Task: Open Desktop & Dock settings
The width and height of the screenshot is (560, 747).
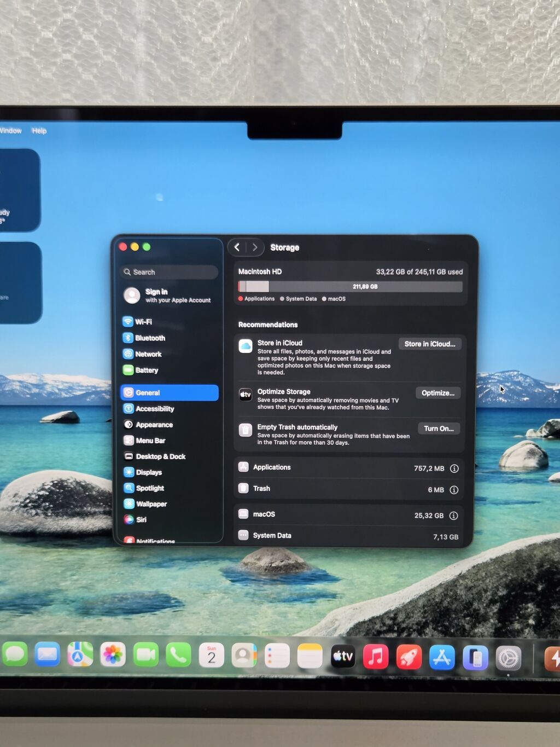Action: [170, 456]
